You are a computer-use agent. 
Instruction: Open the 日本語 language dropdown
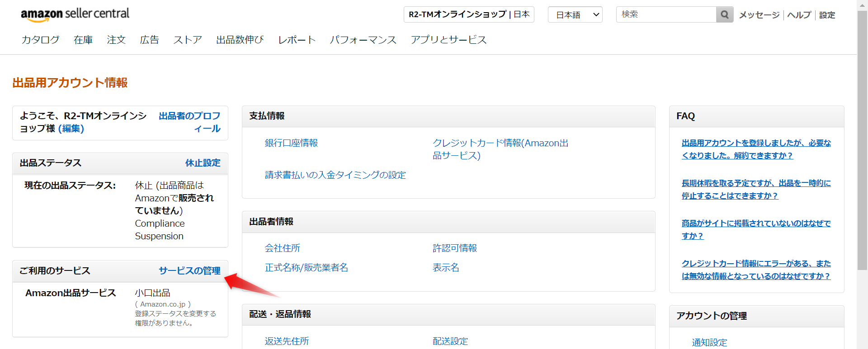coord(575,14)
